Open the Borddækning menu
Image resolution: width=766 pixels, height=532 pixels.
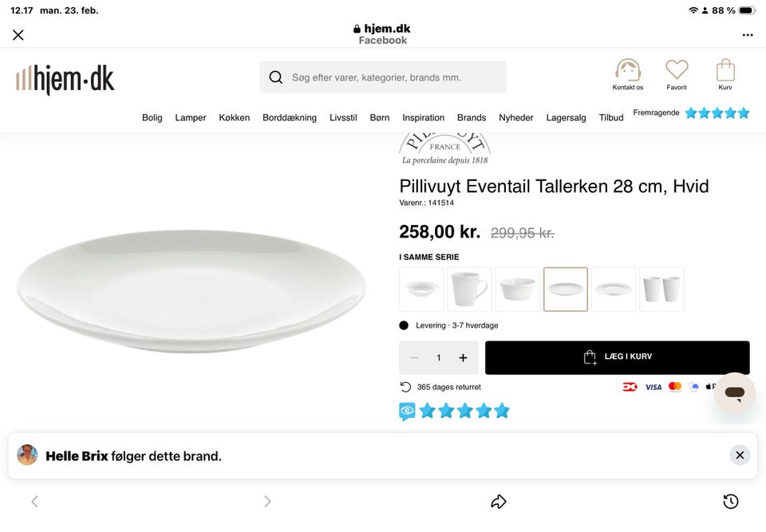(x=290, y=117)
